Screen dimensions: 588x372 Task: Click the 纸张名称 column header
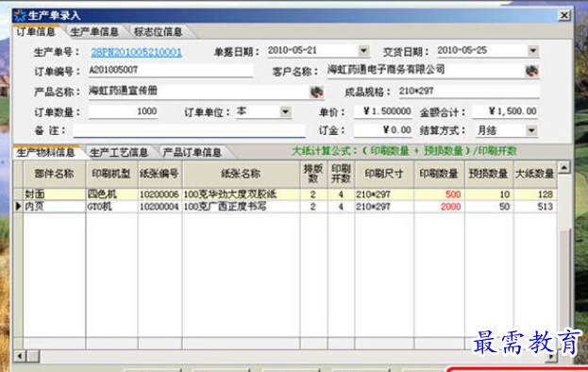pyautogui.click(x=241, y=174)
